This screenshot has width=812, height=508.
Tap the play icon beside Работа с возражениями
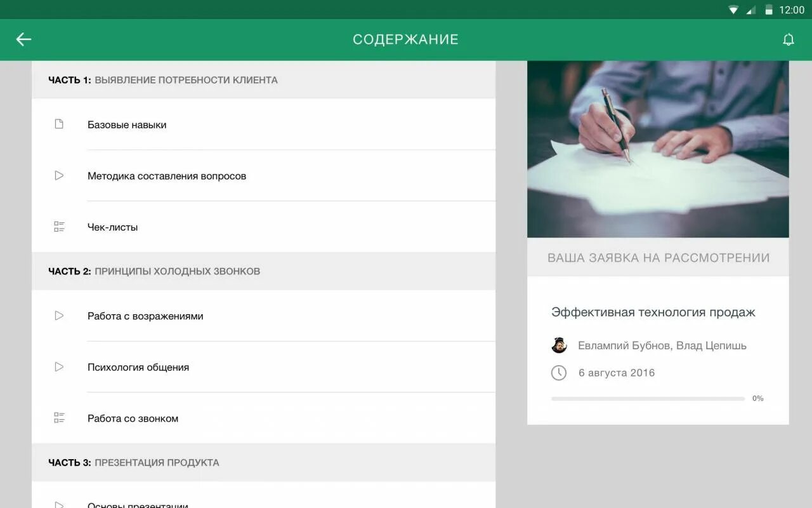[x=59, y=316]
